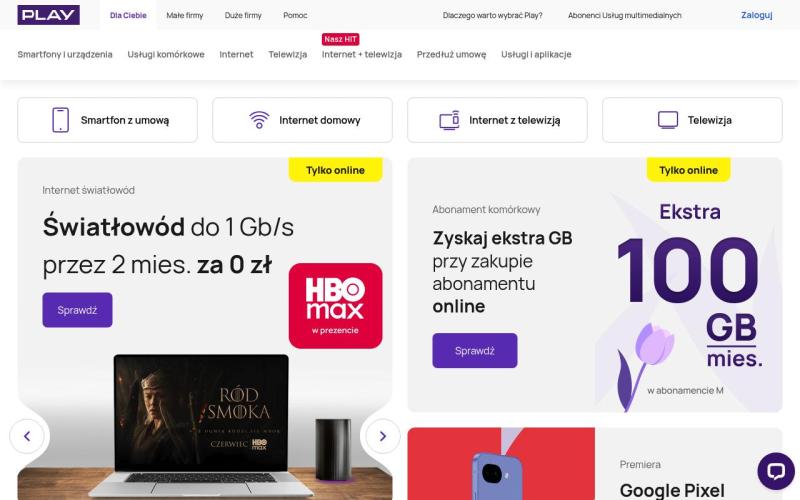Screen dimensions: 800x500
Task: Click the TV-with-router icon in Internet z telewizją
Action: pyautogui.click(x=449, y=120)
